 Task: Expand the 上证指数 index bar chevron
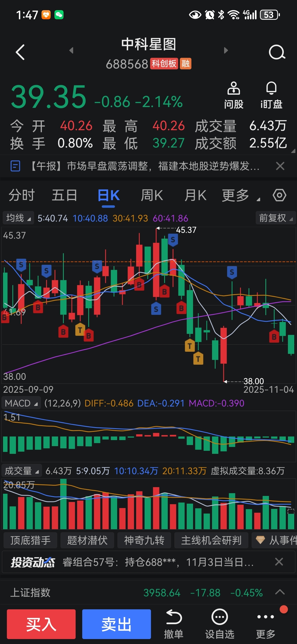280,592
